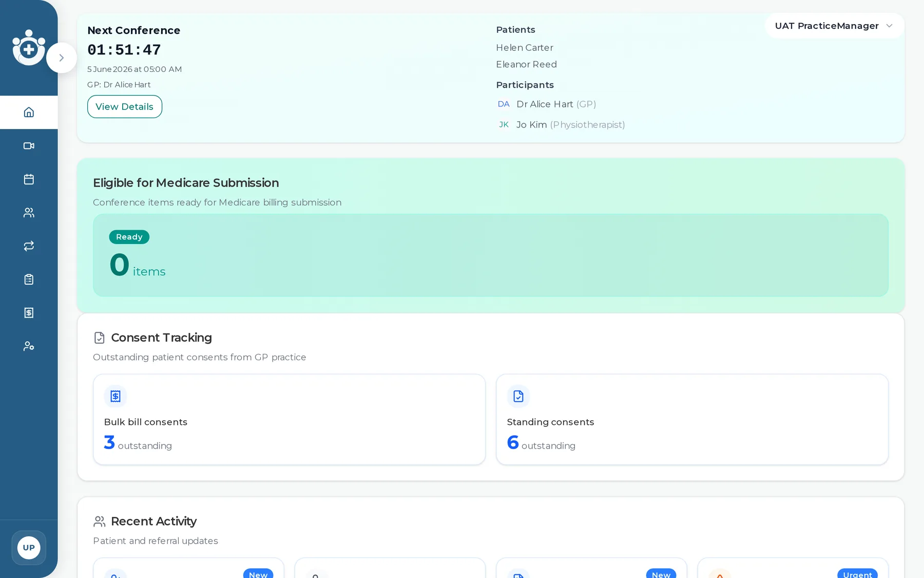Open the user settings sidebar icon

29,346
